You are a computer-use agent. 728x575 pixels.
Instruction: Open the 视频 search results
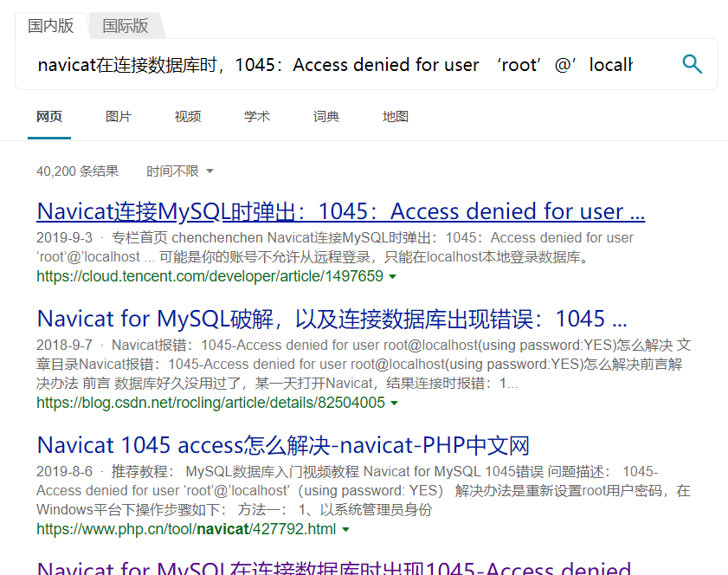click(188, 115)
